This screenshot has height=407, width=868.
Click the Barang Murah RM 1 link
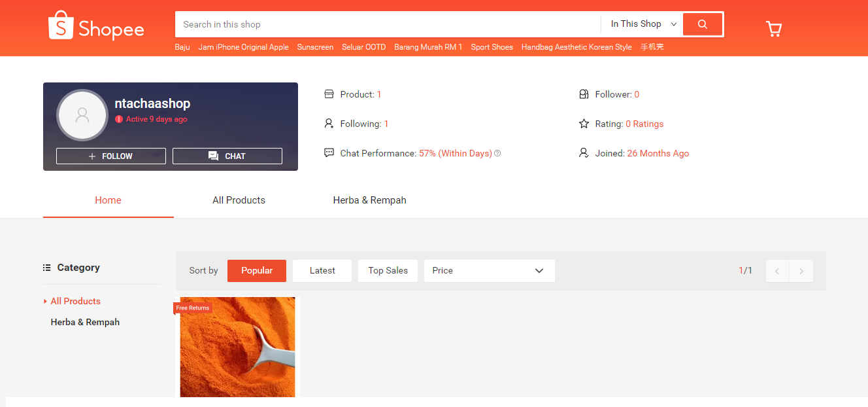click(428, 47)
